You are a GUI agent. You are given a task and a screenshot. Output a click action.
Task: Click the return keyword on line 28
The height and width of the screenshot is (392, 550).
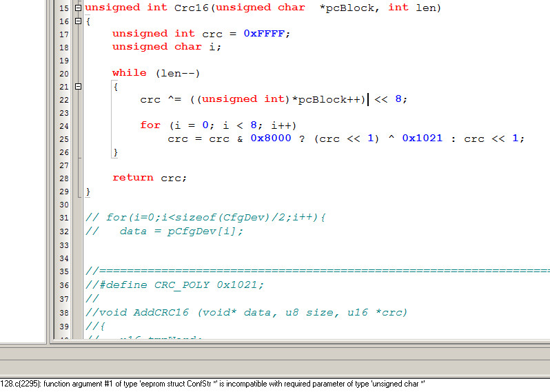click(133, 178)
